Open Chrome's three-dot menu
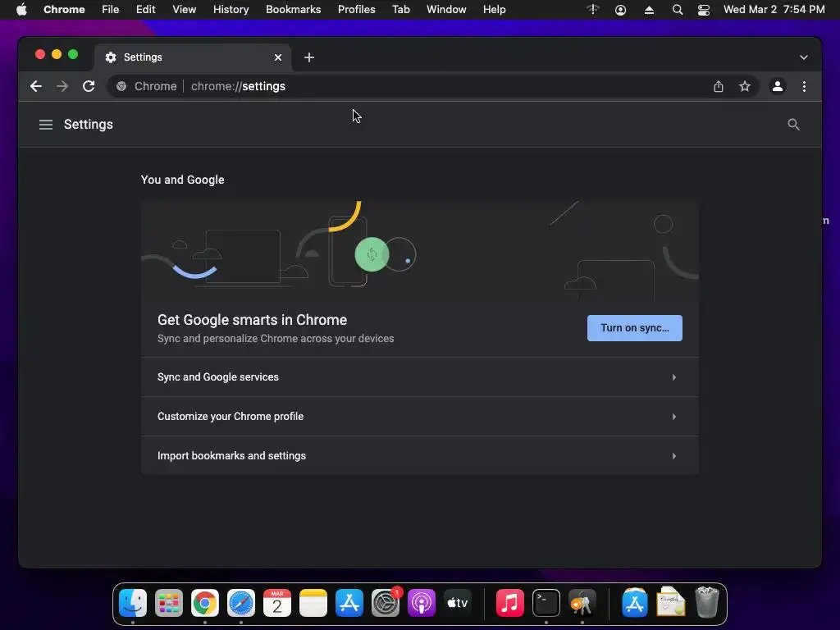The width and height of the screenshot is (840, 630). tap(804, 86)
